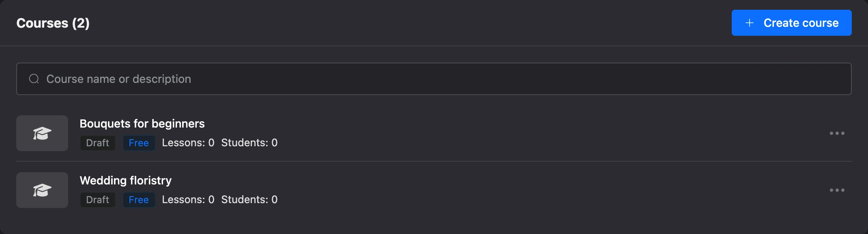Open the Bouquets for beginners course title
The height and width of the screenshot is (234, 868).
142,123
